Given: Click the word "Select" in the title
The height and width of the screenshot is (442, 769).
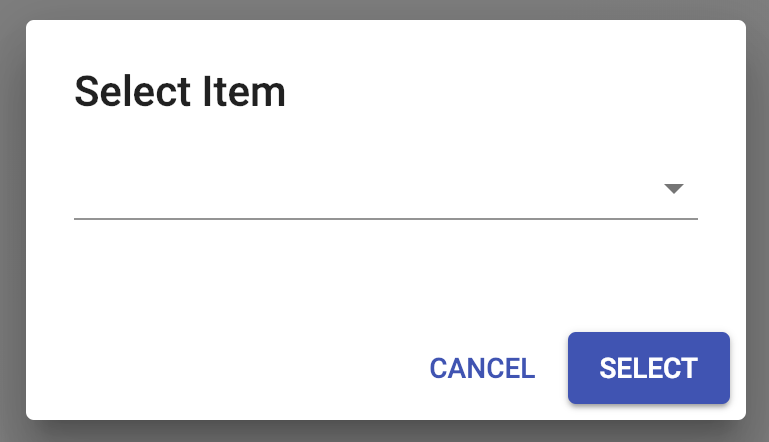Looking at the screenshot, I should (128, 92).
